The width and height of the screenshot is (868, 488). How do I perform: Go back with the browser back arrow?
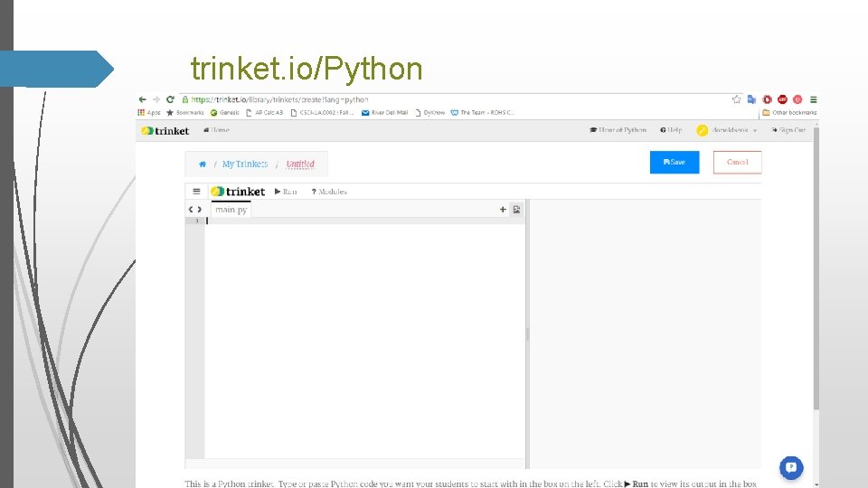point(142,99)
